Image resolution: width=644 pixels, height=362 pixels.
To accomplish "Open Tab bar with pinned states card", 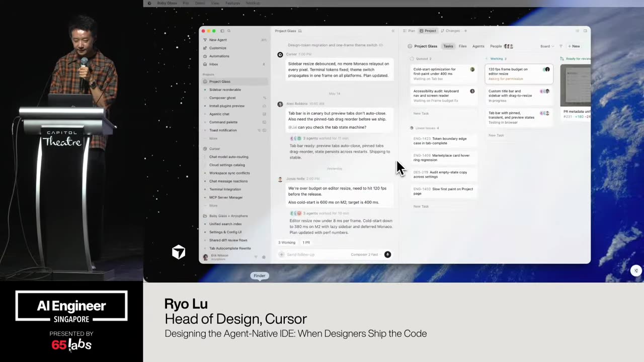I will 519,117.
